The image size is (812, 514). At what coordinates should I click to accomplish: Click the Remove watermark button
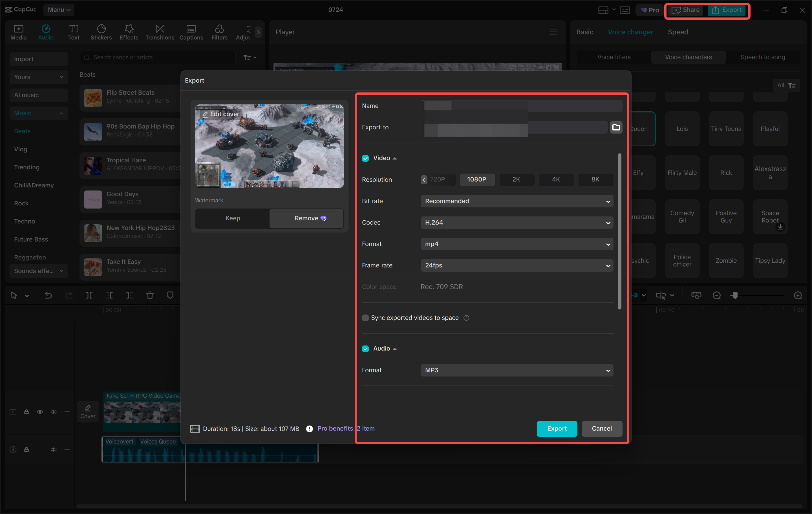[x=306, y=218]
